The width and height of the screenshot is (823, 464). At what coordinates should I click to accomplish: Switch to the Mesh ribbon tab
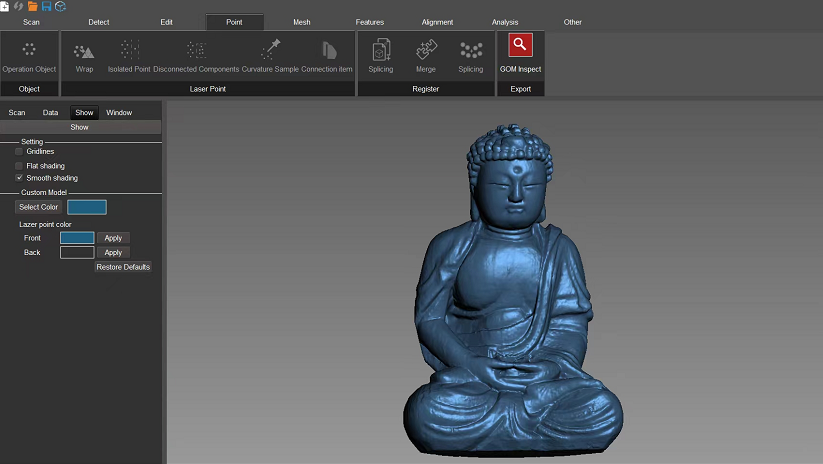coord(302,22)
